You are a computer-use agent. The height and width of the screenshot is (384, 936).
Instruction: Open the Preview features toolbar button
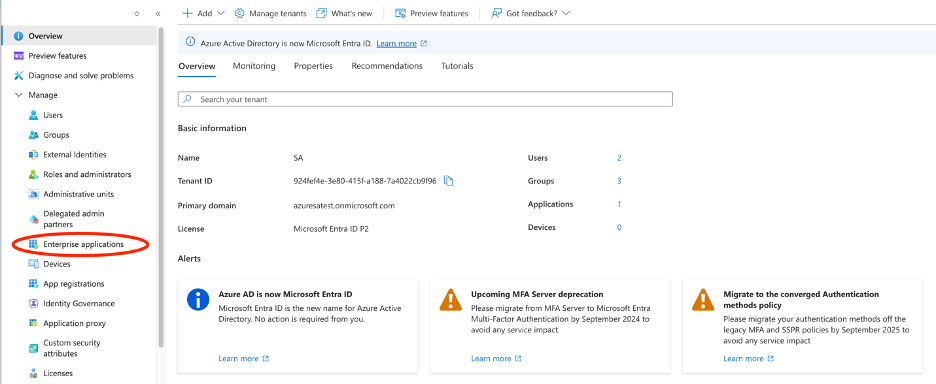click(x=432, y=13)
